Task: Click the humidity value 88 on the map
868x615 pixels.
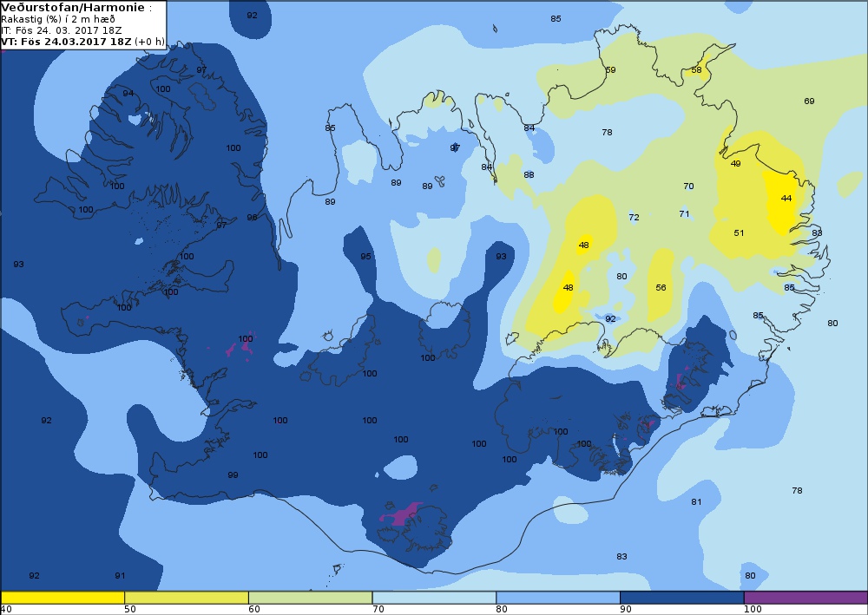Action: pyautogui.click(x=529, y=174)
